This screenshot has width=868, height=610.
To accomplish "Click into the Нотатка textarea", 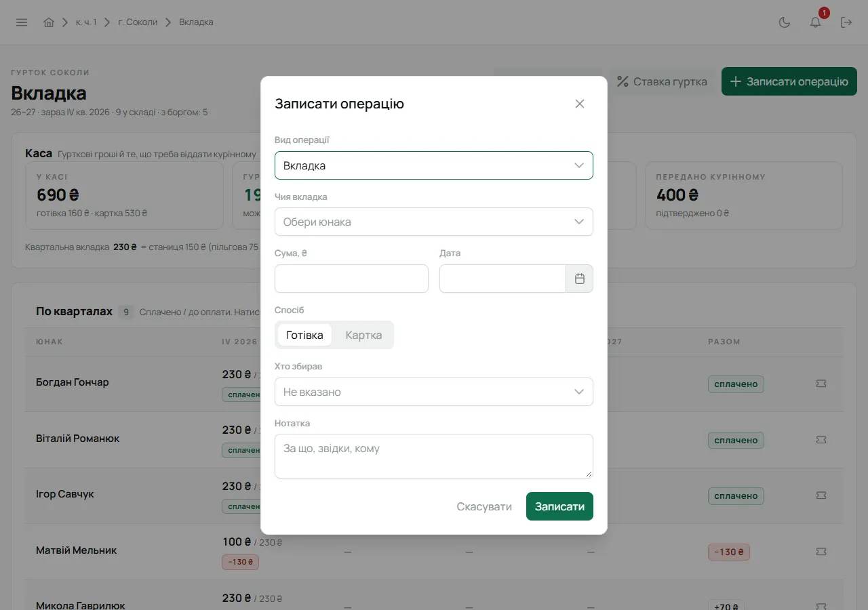I will coord(434,456).
